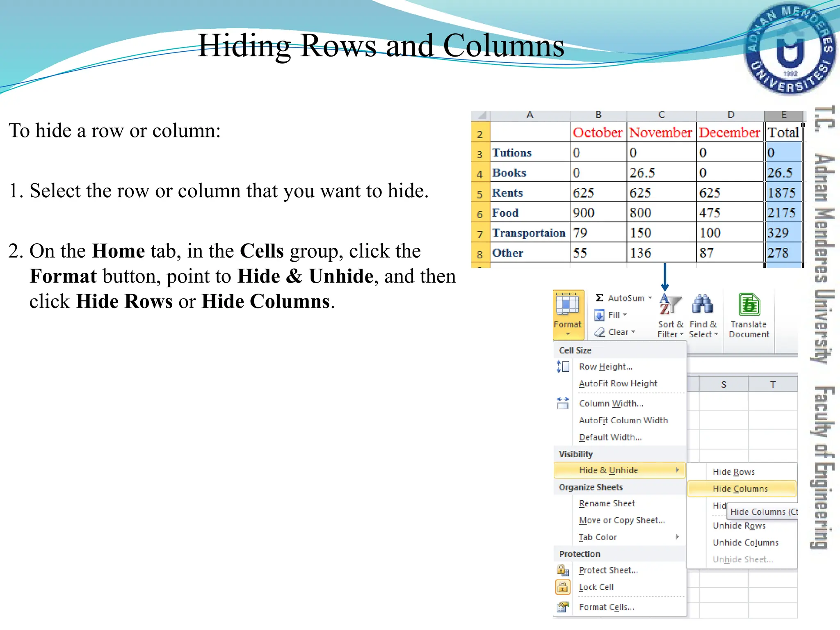The width and height of the screenshot is (840, 630).
Task: Click the November header cell
Action: click(x=662, y=132)
